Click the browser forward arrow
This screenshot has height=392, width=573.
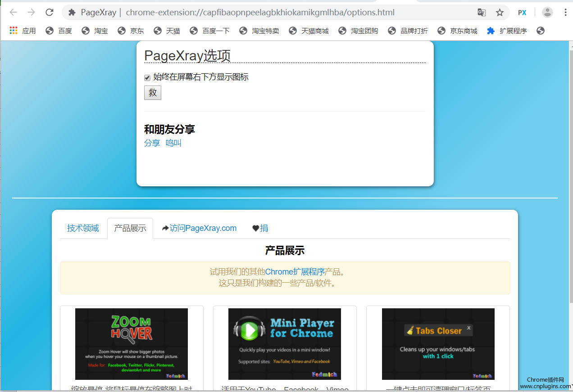tap(31, 12)
